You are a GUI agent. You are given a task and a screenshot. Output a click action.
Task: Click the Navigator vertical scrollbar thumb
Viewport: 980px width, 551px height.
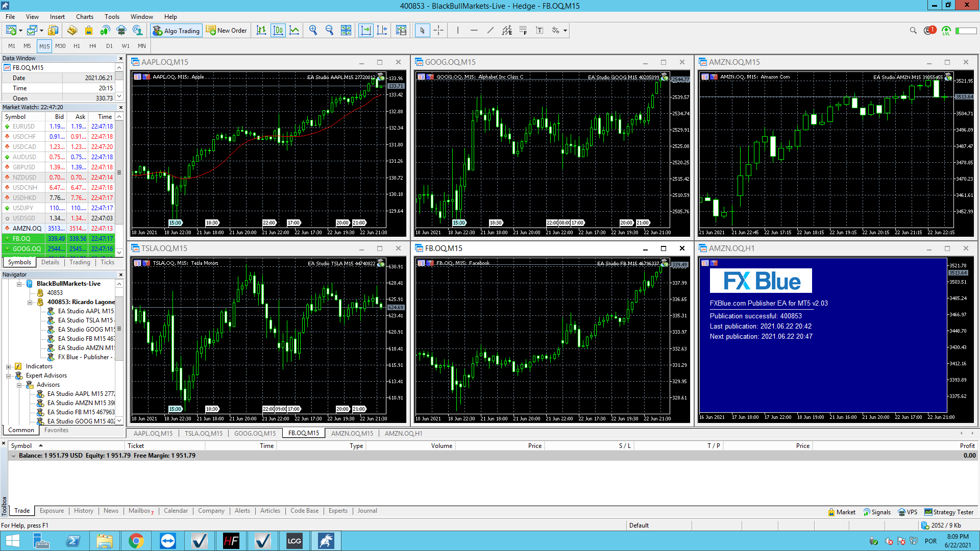point(119,328)
